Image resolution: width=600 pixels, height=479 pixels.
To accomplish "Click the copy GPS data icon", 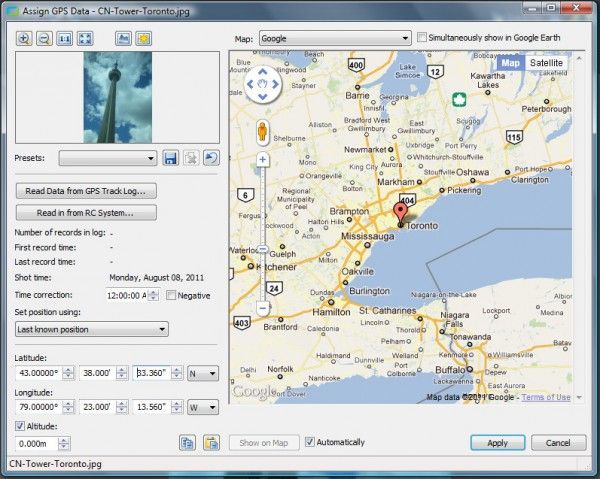I will point(188,443).
